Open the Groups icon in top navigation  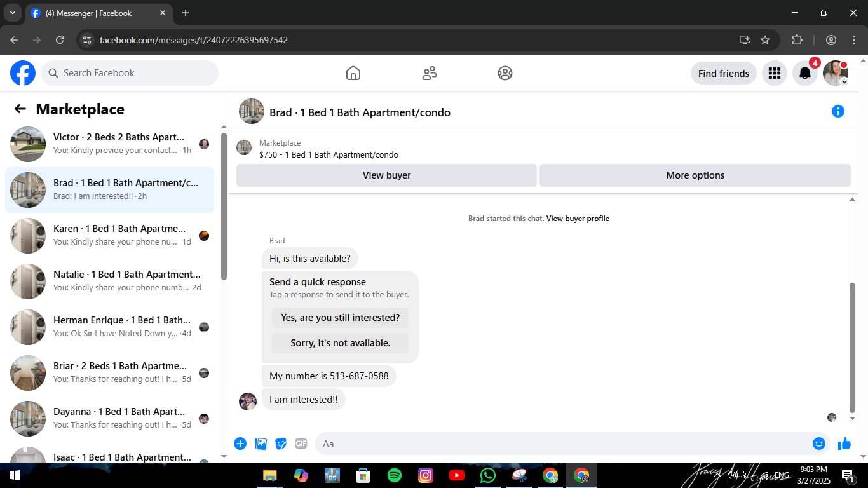coord(505,73)
